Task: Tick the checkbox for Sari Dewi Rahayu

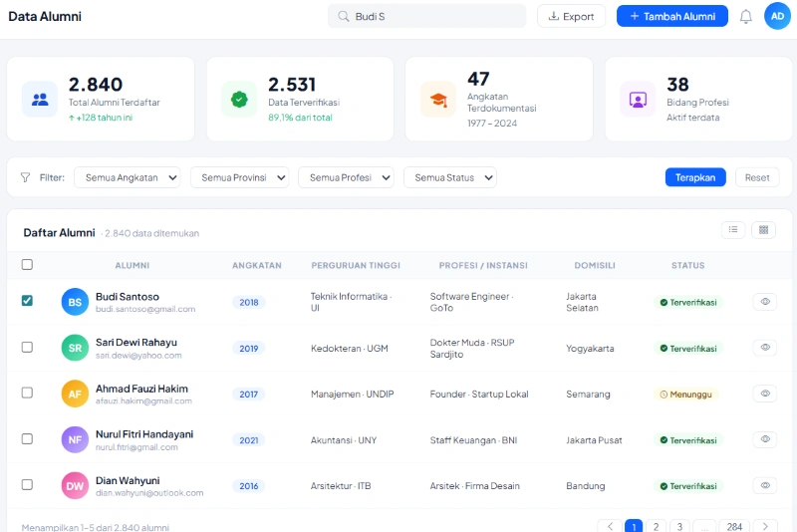Action: (27, 348)
